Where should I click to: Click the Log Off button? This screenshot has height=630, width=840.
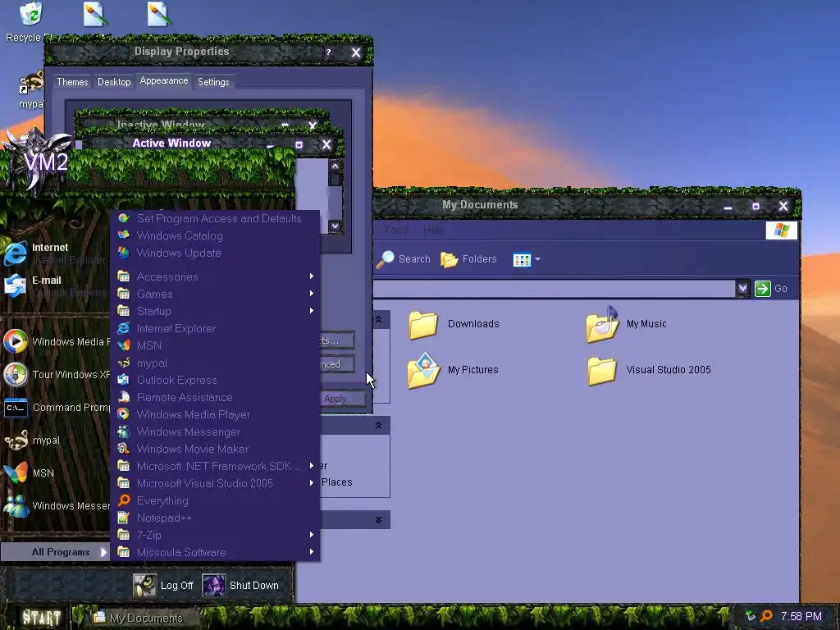163,585
